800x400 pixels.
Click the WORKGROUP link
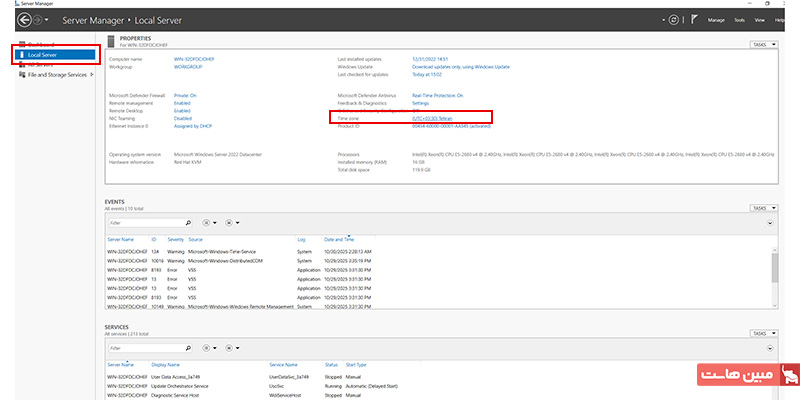(190, 67)
